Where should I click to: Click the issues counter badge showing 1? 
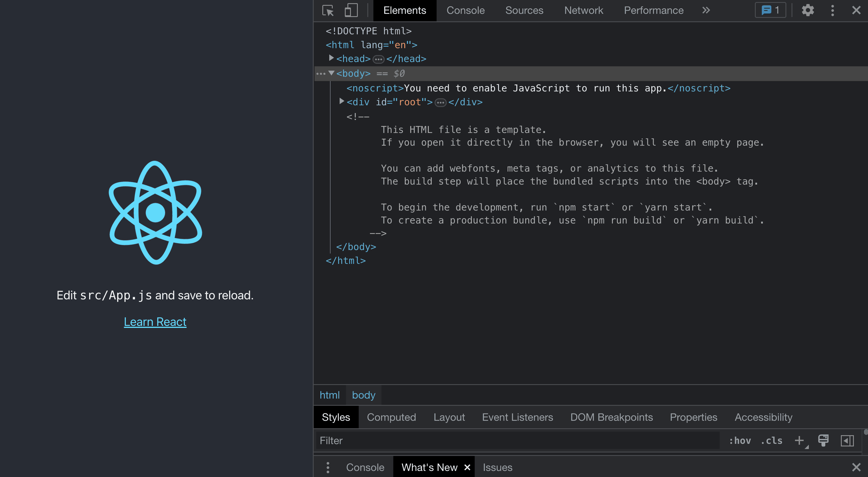[x=770, y=10]
